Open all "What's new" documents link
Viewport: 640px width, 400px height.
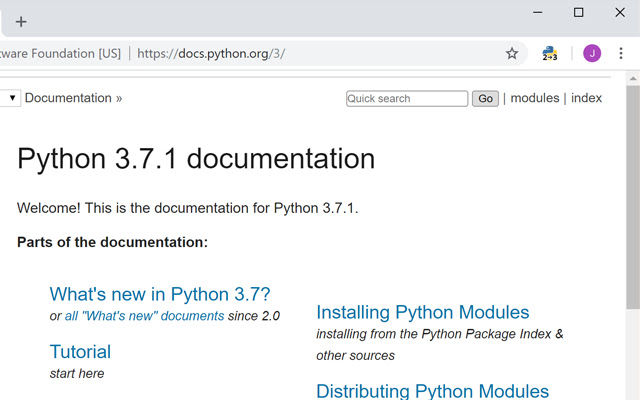pos(144,316)
